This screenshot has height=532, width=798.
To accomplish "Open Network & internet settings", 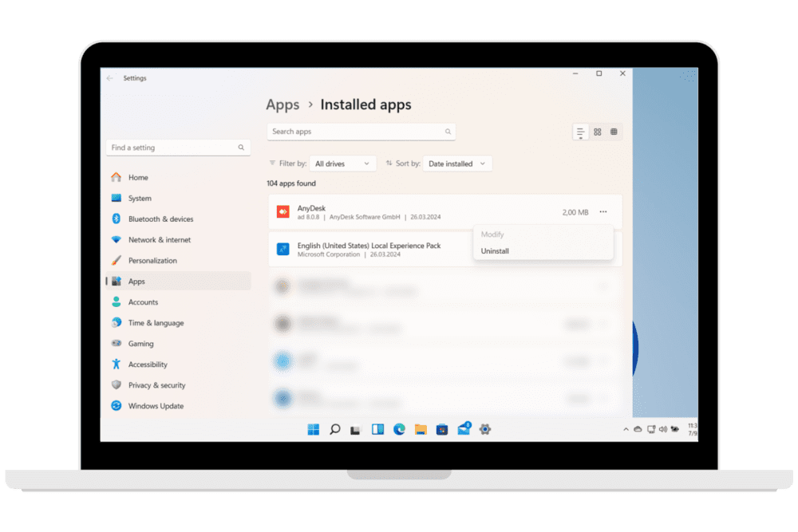I will coord(178,239).
